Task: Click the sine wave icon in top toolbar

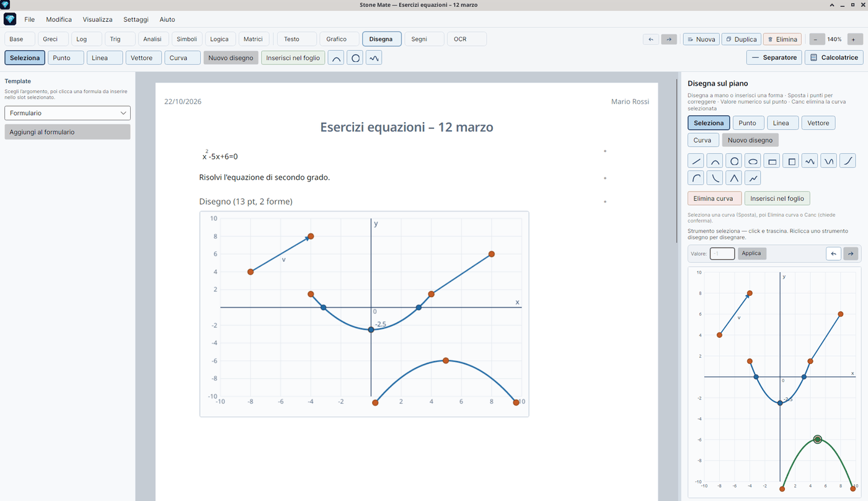Action: [374, 58]
